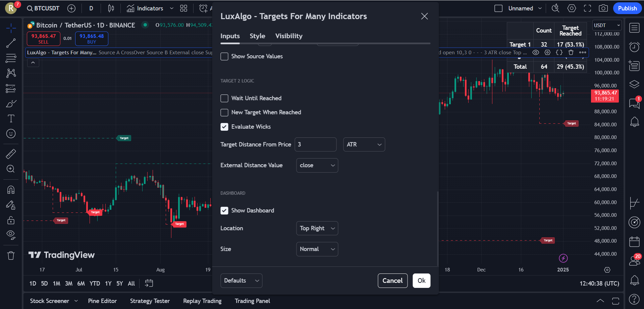Uncheck Show Dashboard option
644x309 pixels.
[x=224, y=210]
